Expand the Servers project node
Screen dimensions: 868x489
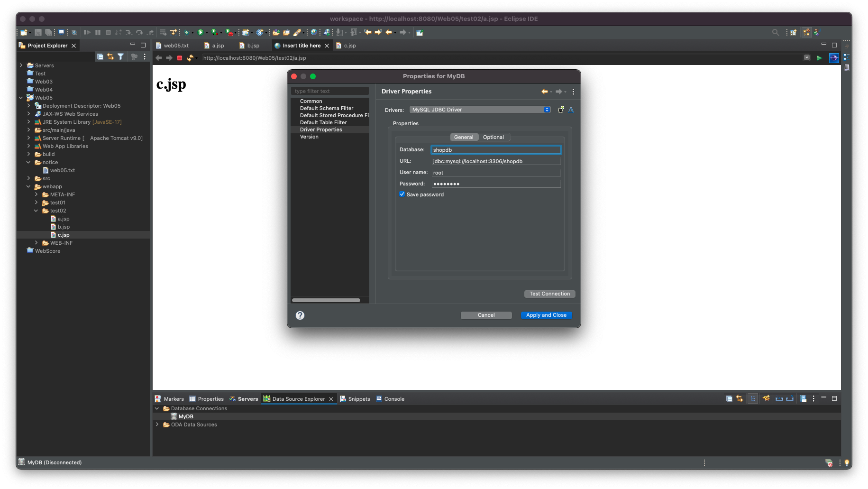[x=21, y=65]
